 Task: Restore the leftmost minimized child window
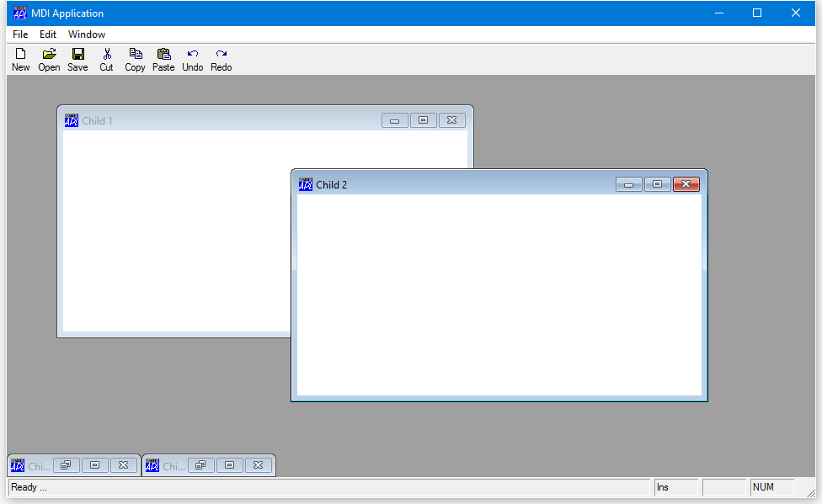point(66,465)
